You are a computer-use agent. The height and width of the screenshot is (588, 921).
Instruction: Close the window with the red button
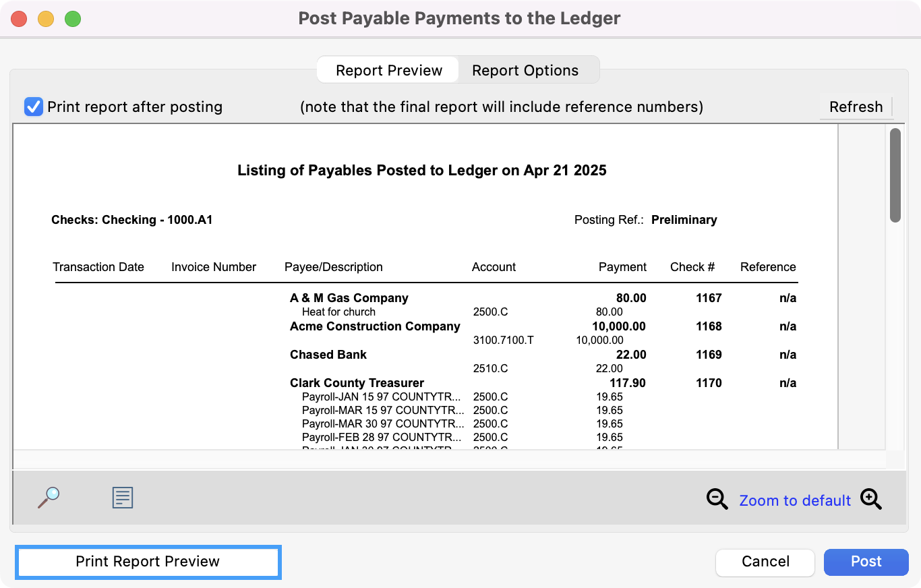[19, 19]
